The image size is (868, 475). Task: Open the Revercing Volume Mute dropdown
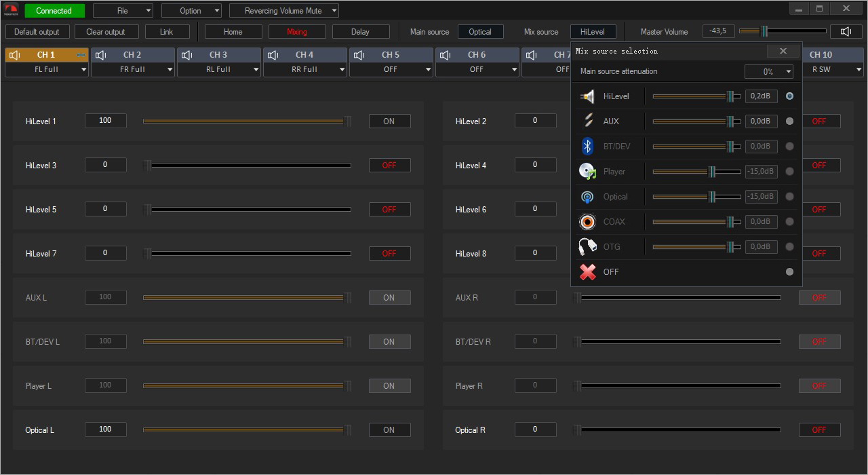(x=283, y=11)
